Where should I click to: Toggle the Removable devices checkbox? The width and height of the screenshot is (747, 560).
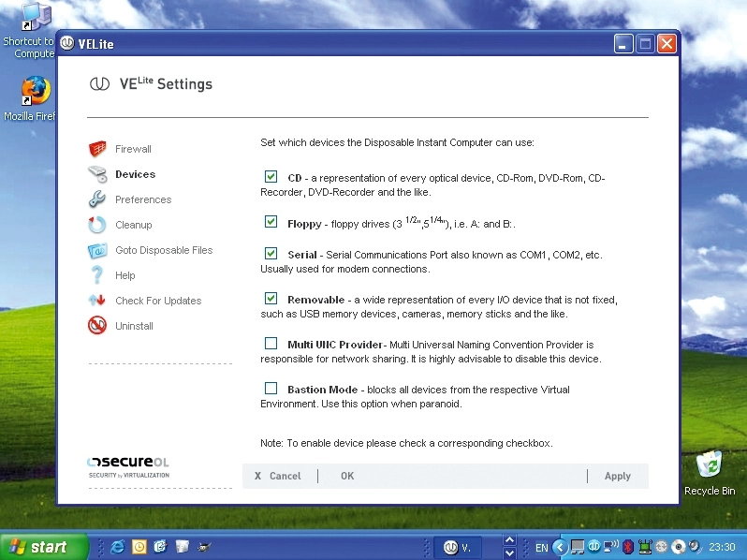click(x=271, y=299)
